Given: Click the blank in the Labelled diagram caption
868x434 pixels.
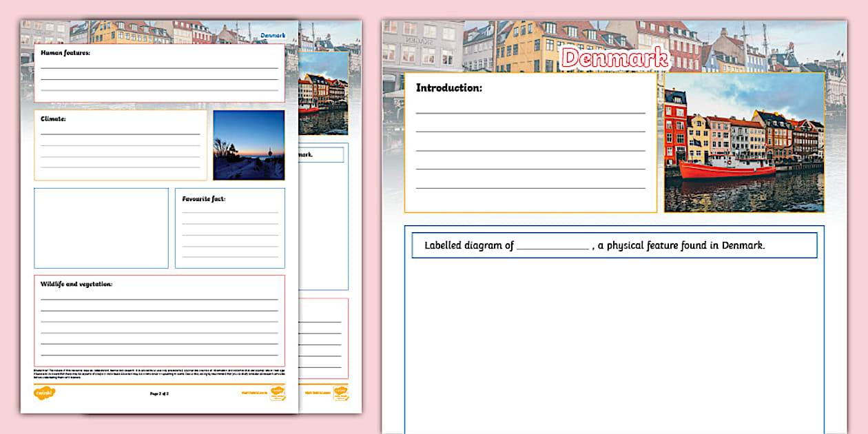Looking at the screenshot, I should pos(552,246).
